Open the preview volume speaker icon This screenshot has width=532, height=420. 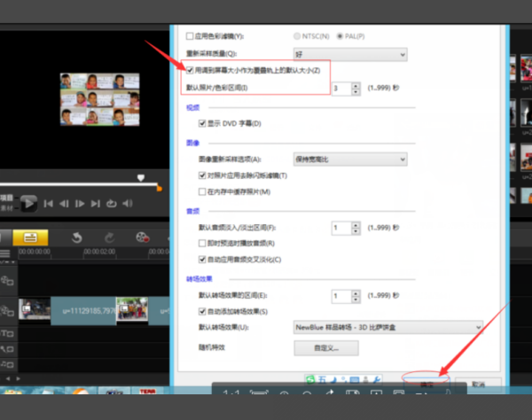129,204
